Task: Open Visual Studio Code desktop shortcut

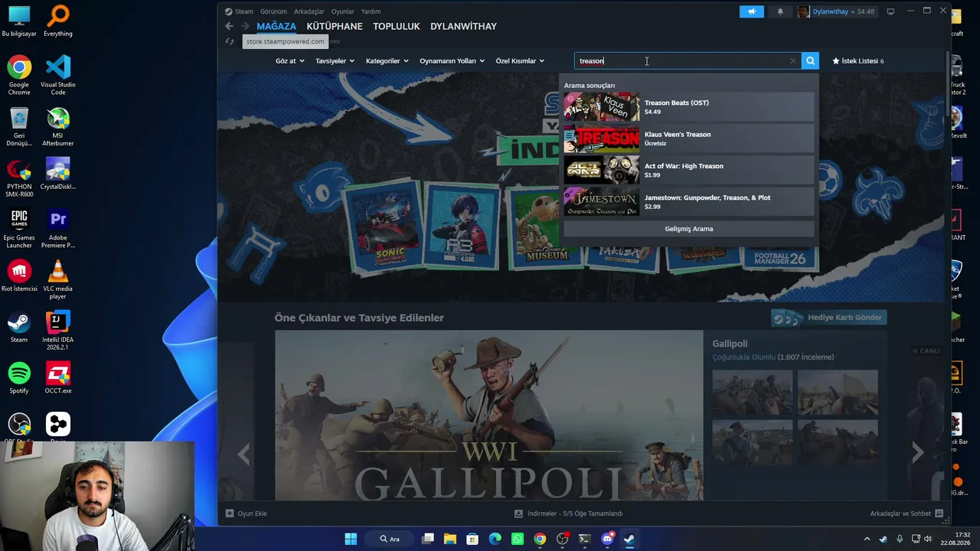Action: [x=58, y=75]
